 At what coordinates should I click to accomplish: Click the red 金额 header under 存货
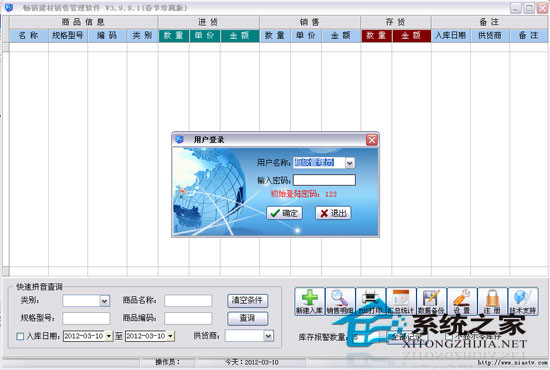pyautogui.click(x=411, y=36)
